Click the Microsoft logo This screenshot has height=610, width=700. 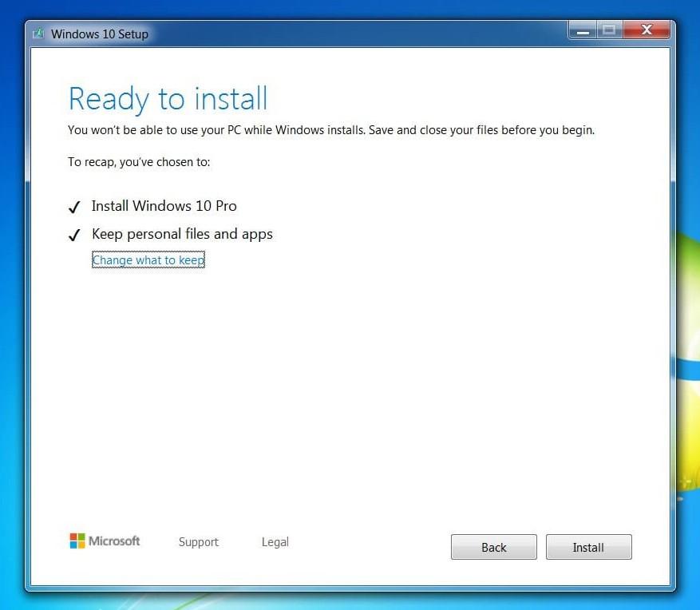(x=105, y=541)
